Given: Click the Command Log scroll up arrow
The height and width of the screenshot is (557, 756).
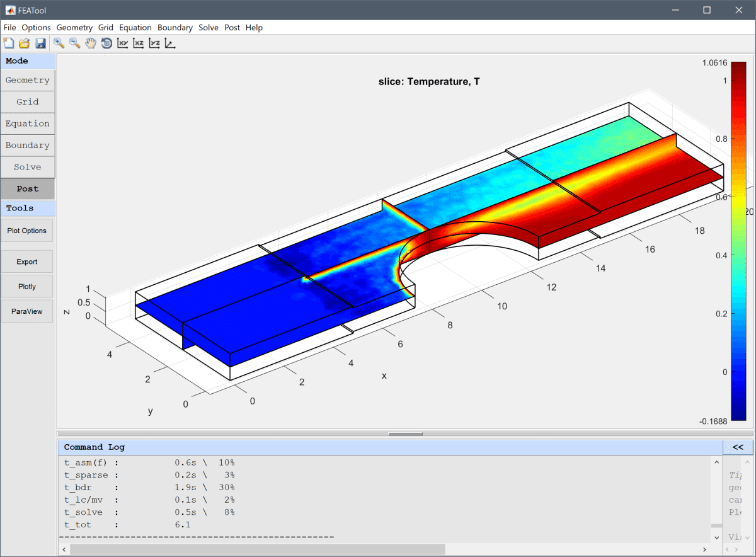Looking at the screenshot, I should coord(716,462).
